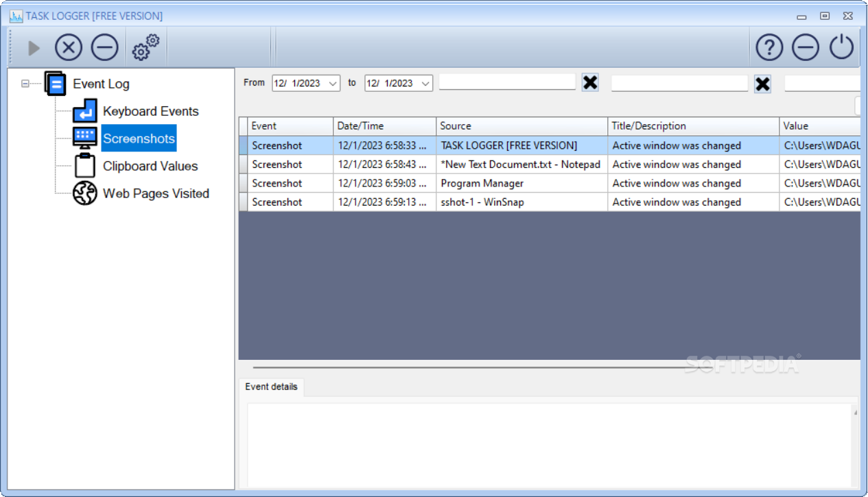The image size is (868, 497).
Task: Click row header selector of the Program Manager row
Action: [x=243, y=183]
